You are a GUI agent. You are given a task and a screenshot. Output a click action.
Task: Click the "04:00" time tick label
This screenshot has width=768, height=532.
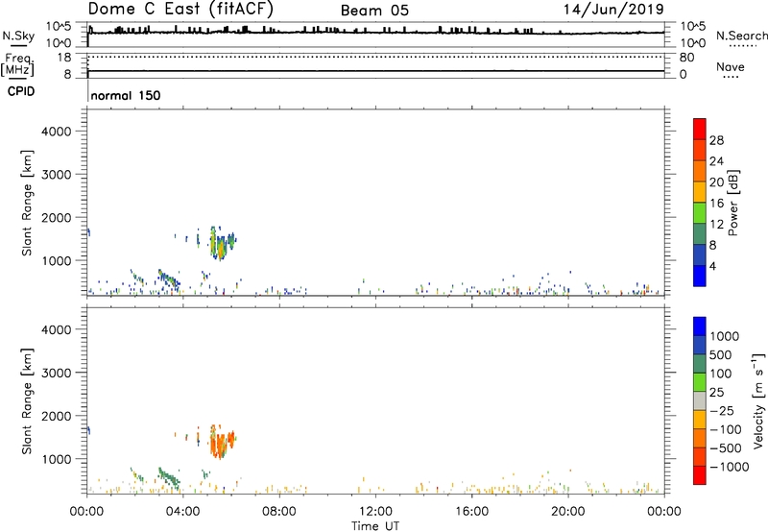point(182,512)
